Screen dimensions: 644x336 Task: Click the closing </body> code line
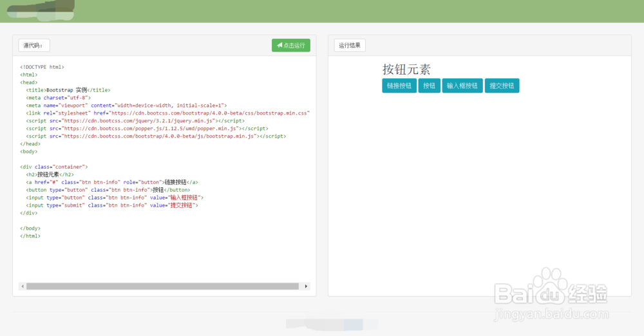[30, 229]
